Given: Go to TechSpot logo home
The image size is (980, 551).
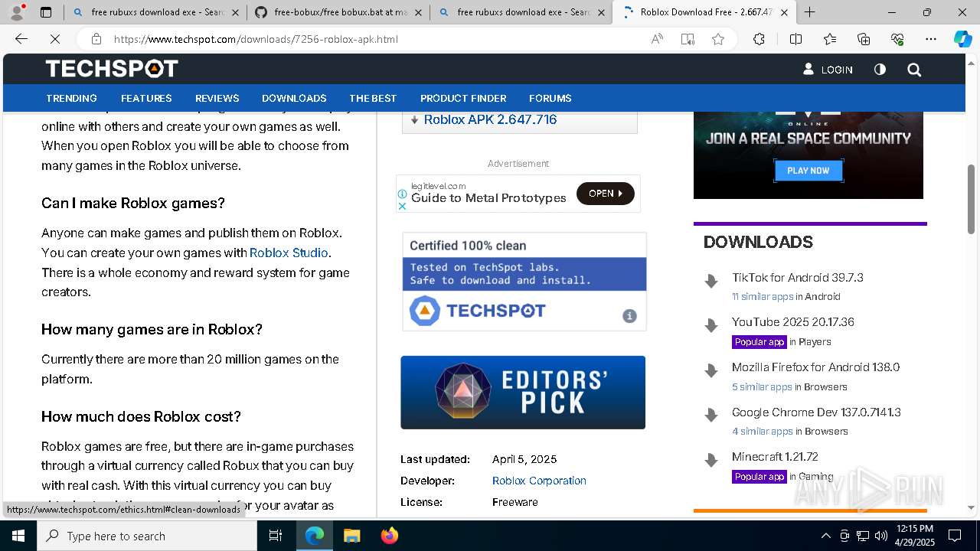Looking at the screenshot, I should click(112, 69).
